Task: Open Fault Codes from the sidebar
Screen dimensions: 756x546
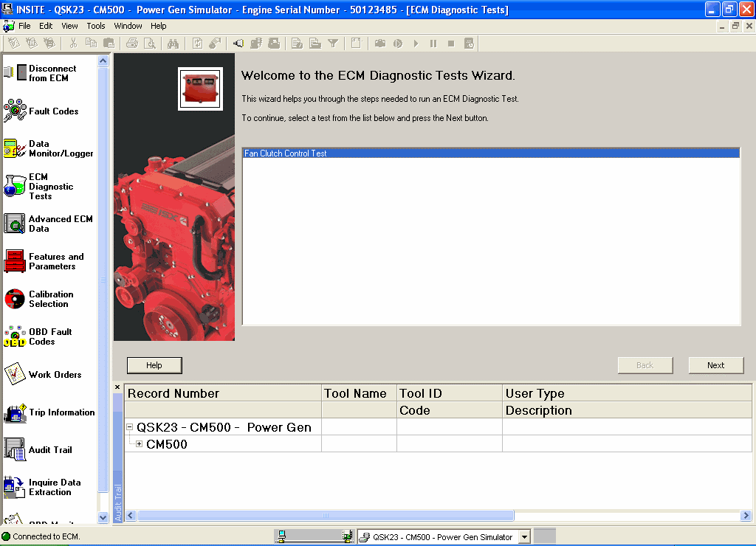Action: coord(41,111)
